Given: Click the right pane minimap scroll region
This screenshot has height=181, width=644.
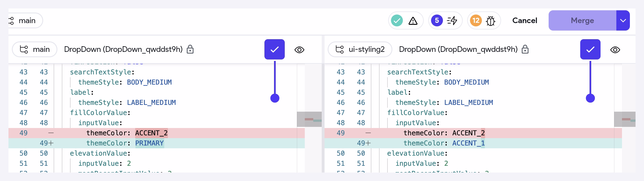Looking at the screenshot, I should (x=625, y=119).
